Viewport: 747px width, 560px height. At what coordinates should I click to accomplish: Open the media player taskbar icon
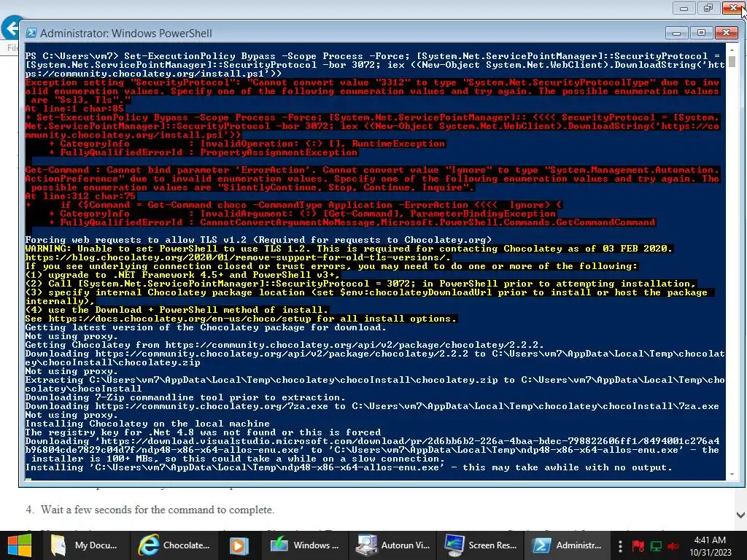click(239, 545)
